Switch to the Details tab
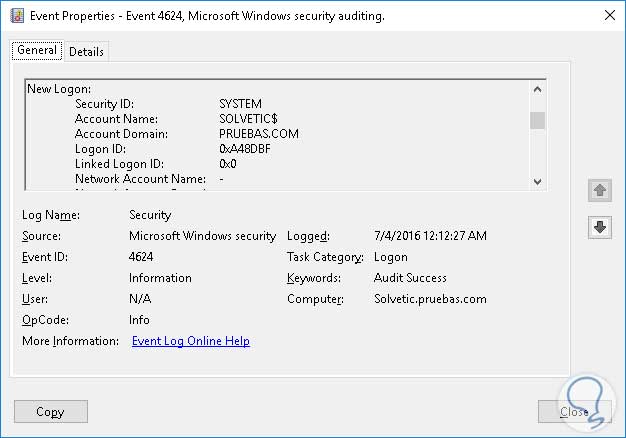The width and height of the screenshot is (626, 438). coord(86,51)
